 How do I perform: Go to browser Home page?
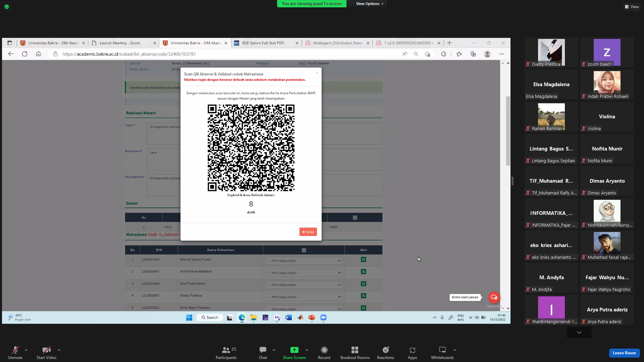[39, 54]
